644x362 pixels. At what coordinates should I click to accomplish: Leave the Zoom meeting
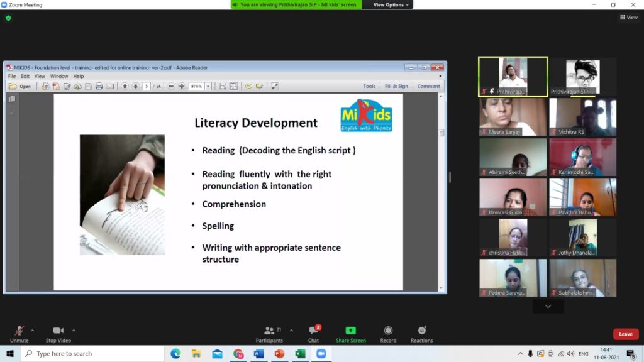[625, 334]
